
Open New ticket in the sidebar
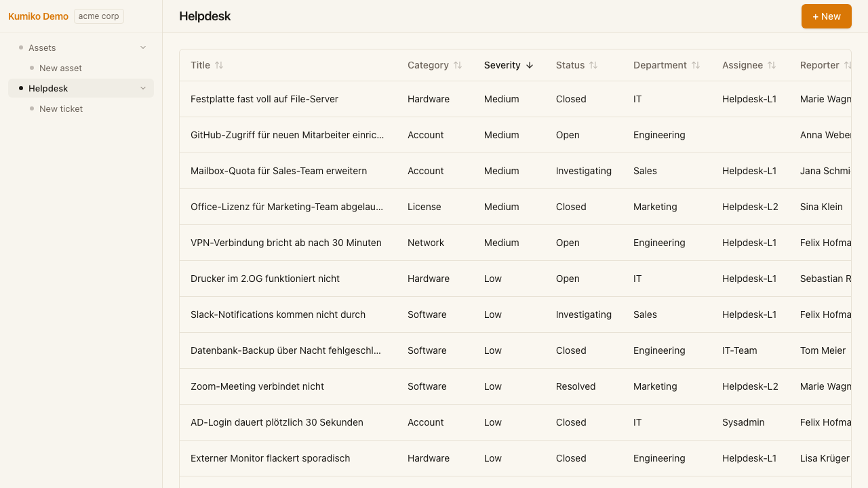tap(61, 108)
